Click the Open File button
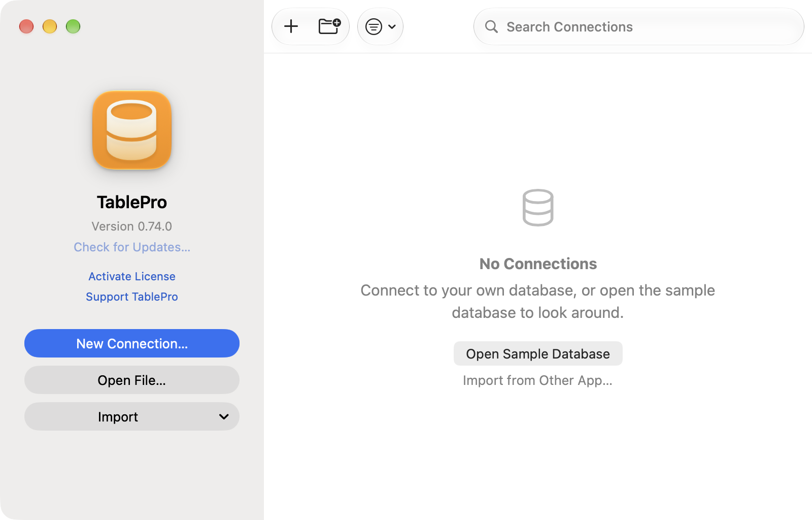 132,380
